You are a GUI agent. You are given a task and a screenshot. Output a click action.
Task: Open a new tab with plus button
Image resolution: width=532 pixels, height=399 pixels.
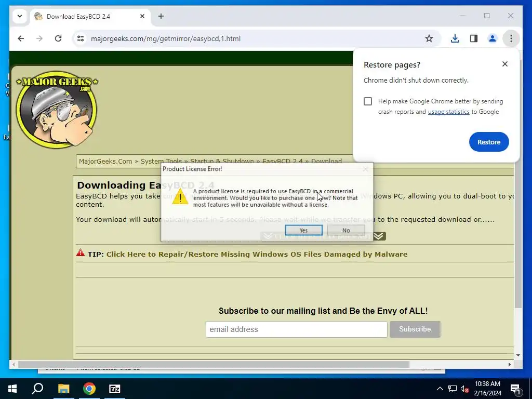coord(161,16)
